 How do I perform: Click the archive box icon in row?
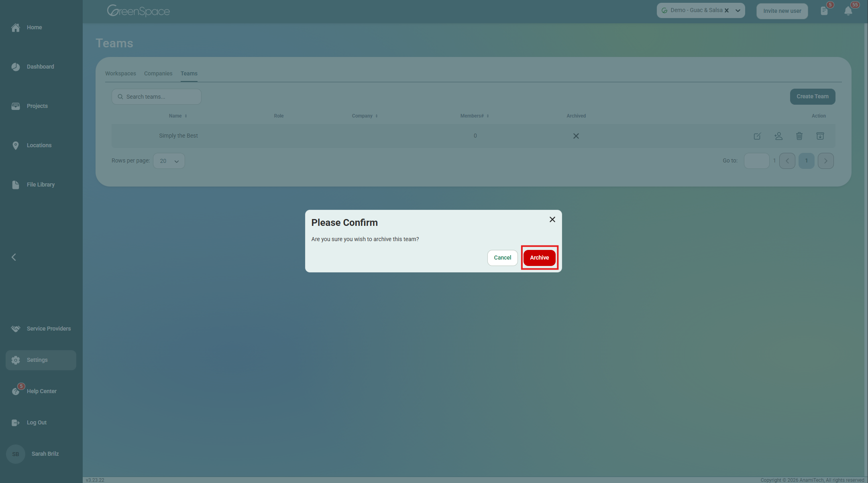(820, 136)
